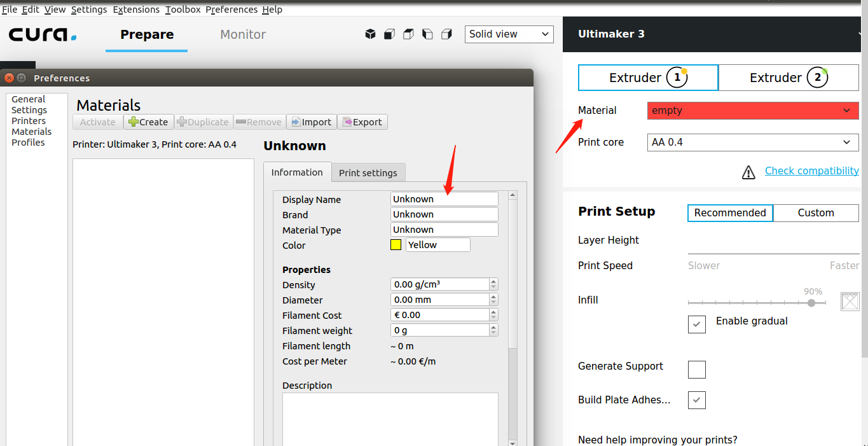Click the Filament weight spinner arrows
This screenshot has height=446, width=868.
[x=493, y=330]
